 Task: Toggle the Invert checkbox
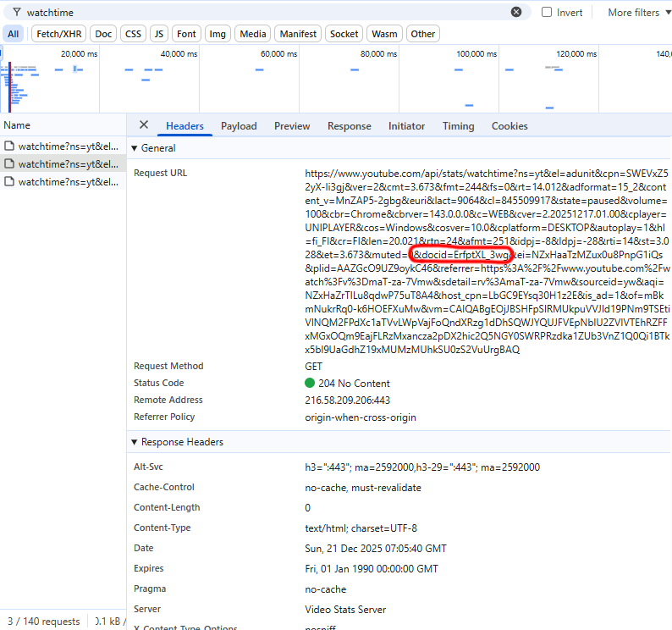pyautogui.click(x=547, y=12)
